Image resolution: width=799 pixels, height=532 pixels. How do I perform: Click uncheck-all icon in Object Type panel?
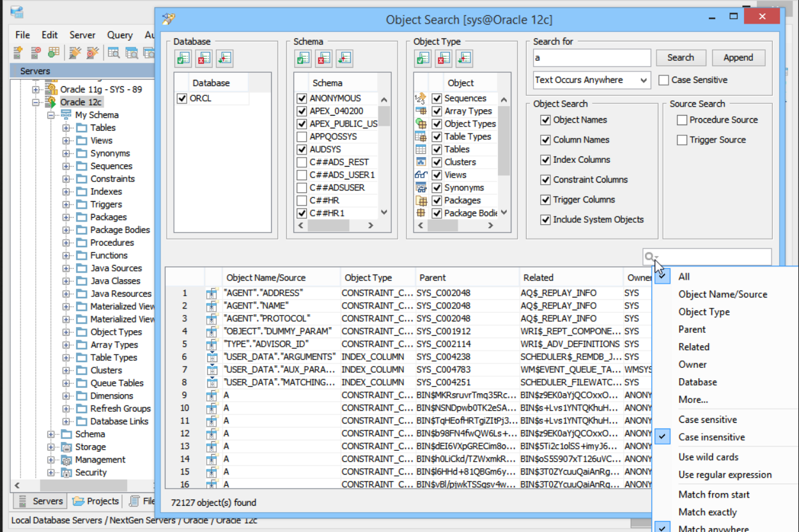pyautogui.click(x=444, y=59)
